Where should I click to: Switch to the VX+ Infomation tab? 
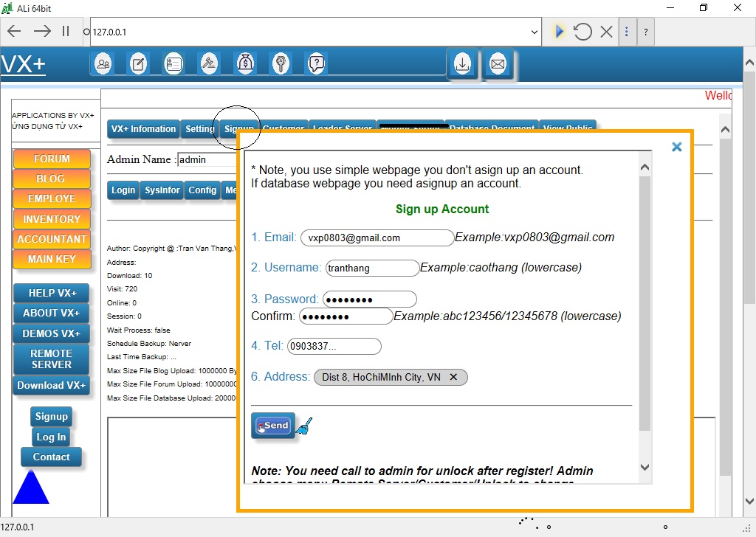pyautogui.click(x=143, y=129)
